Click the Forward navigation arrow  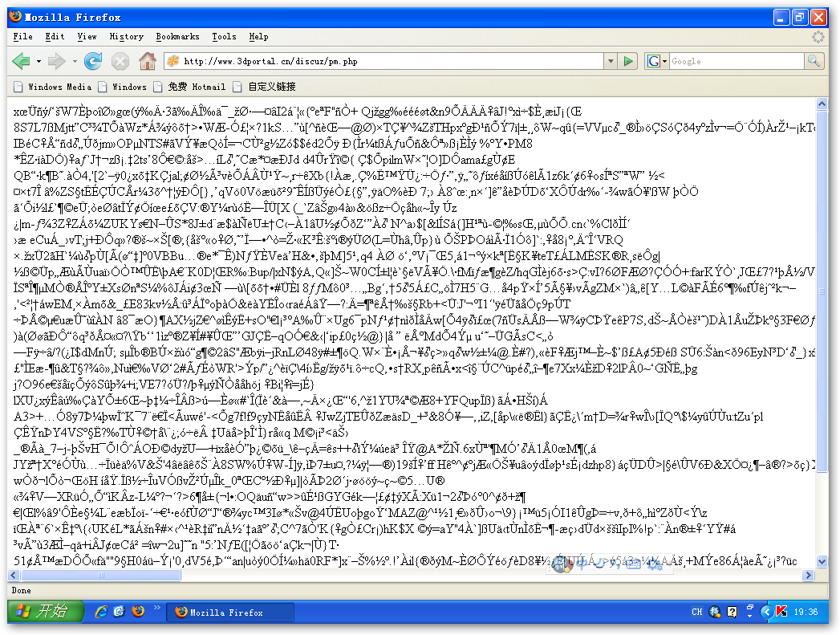pyautogui.click(x=57, y=61)
